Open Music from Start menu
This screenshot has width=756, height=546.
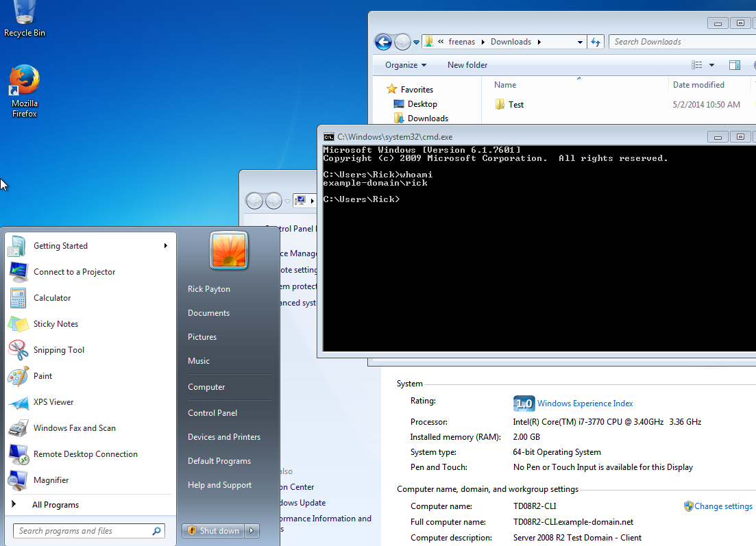199,361
